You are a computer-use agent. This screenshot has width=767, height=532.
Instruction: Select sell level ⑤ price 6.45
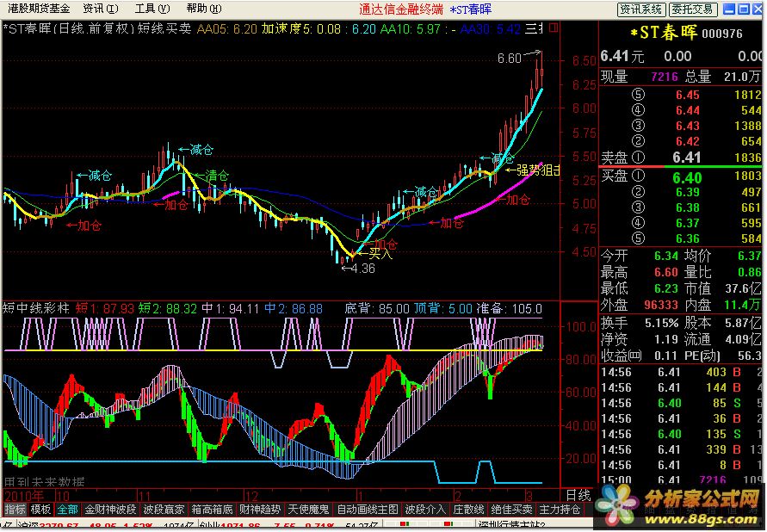coord(687,95)
